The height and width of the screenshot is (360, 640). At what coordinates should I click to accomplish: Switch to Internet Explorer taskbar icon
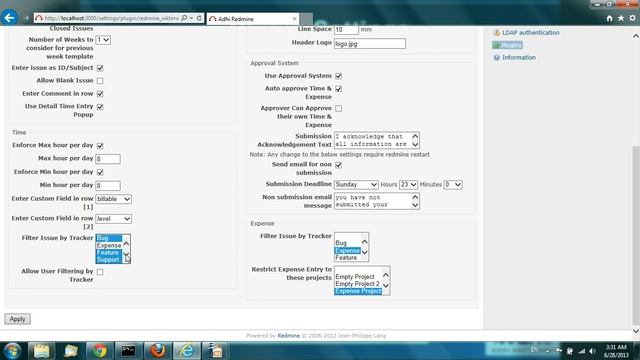click(187, 351)
